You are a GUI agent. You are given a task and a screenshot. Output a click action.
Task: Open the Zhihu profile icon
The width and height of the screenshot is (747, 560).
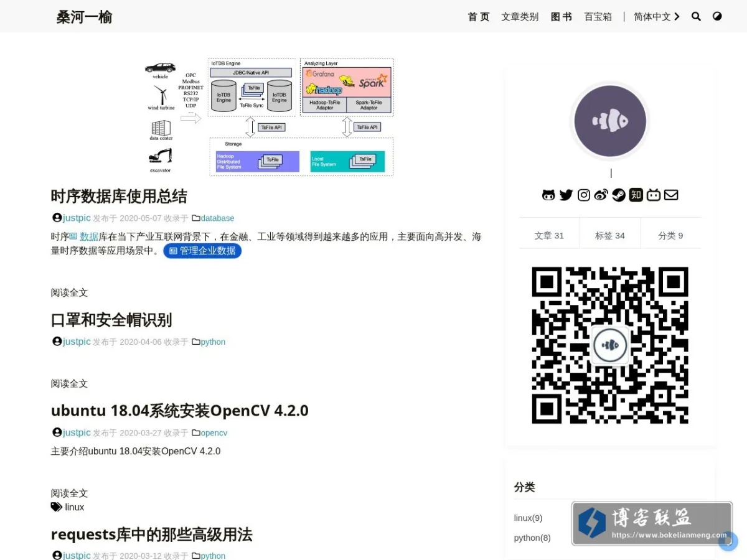point(636,195)
